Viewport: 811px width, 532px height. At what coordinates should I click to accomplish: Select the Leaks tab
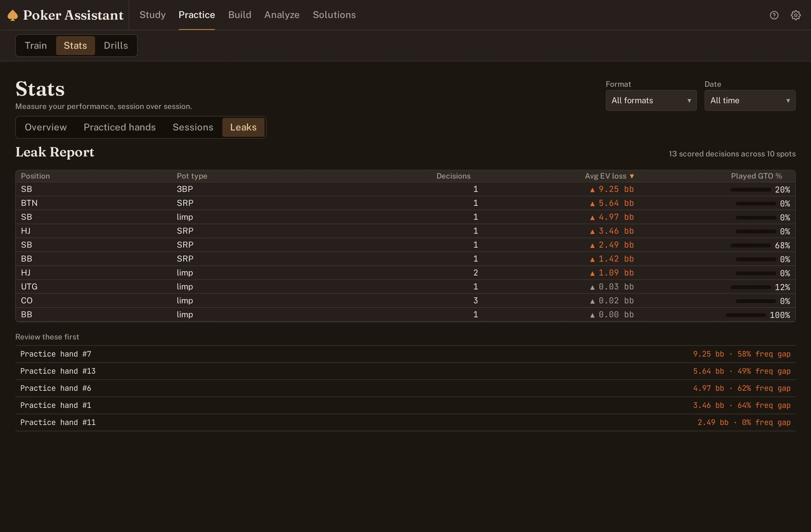pos(243,127)
